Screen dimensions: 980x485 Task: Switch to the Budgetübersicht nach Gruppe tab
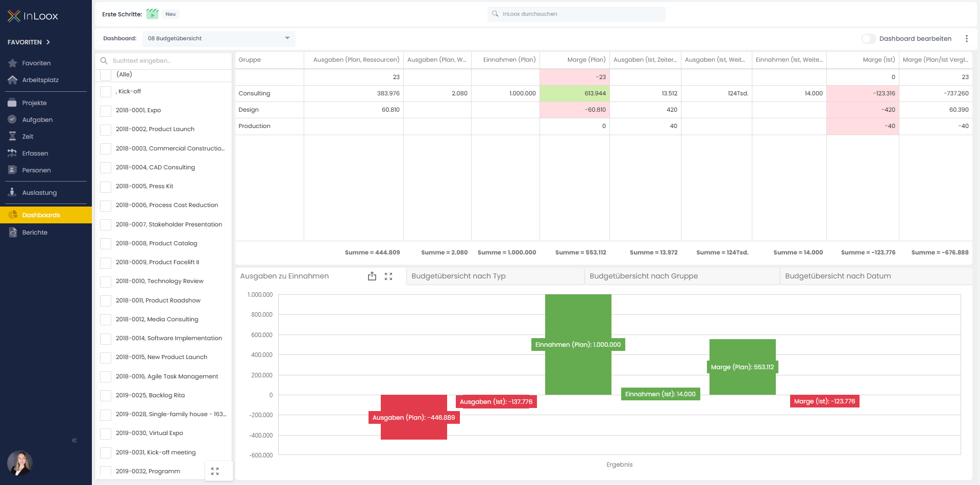(644, 276)
